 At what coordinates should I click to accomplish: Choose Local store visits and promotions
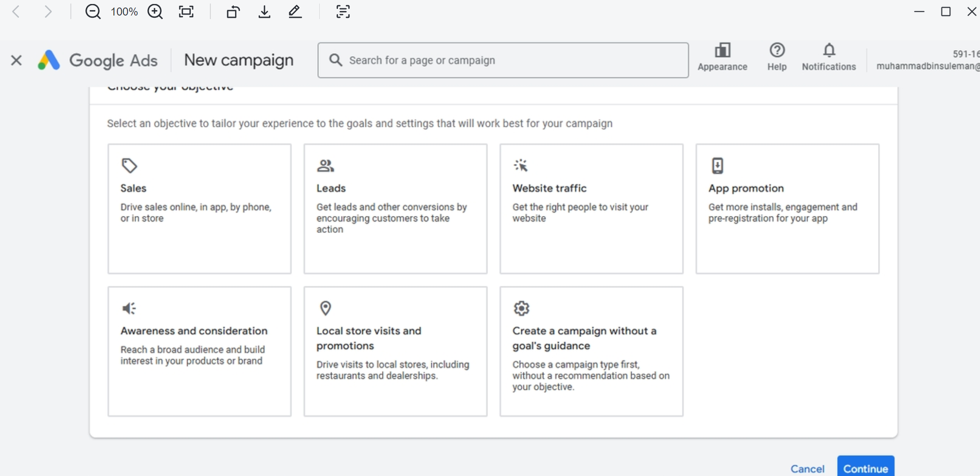[395, 351]
